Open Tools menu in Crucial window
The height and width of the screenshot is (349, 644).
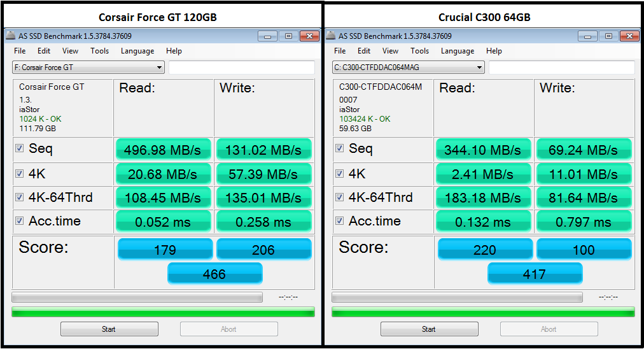tap(420, 51)
